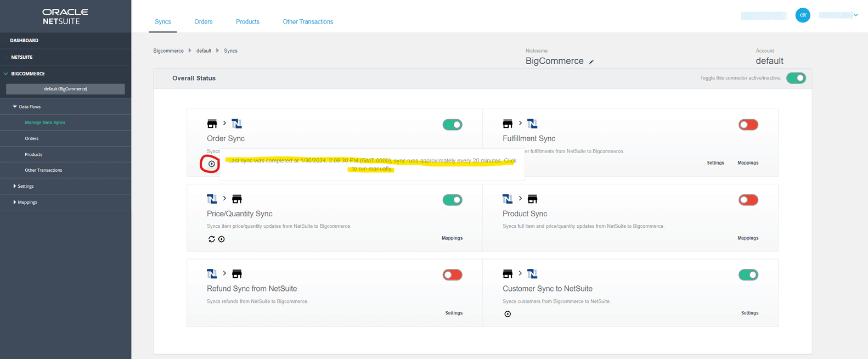
Task: Disable the Price/Quantity Sync toggle
Action: (x=453, y=200)
